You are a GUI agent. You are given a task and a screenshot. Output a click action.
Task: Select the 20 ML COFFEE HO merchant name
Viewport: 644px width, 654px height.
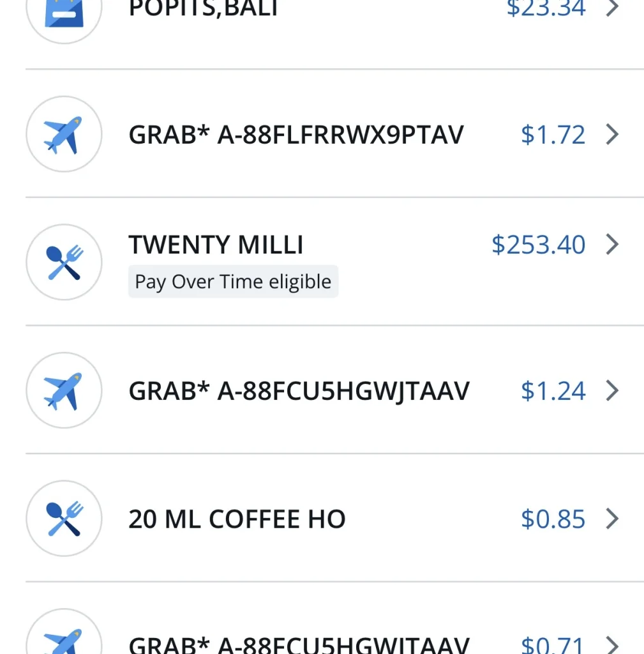point(237,519)
